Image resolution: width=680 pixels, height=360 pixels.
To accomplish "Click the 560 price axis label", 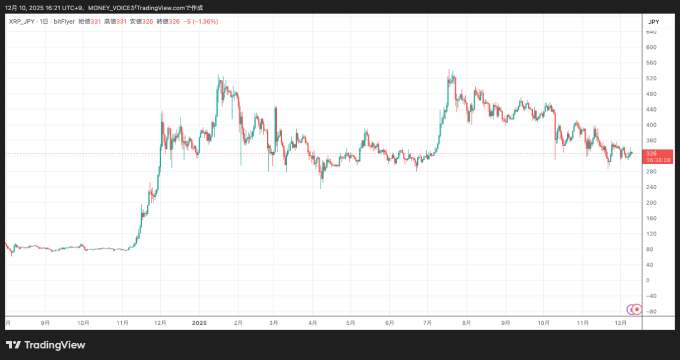I will click(651, 63).
